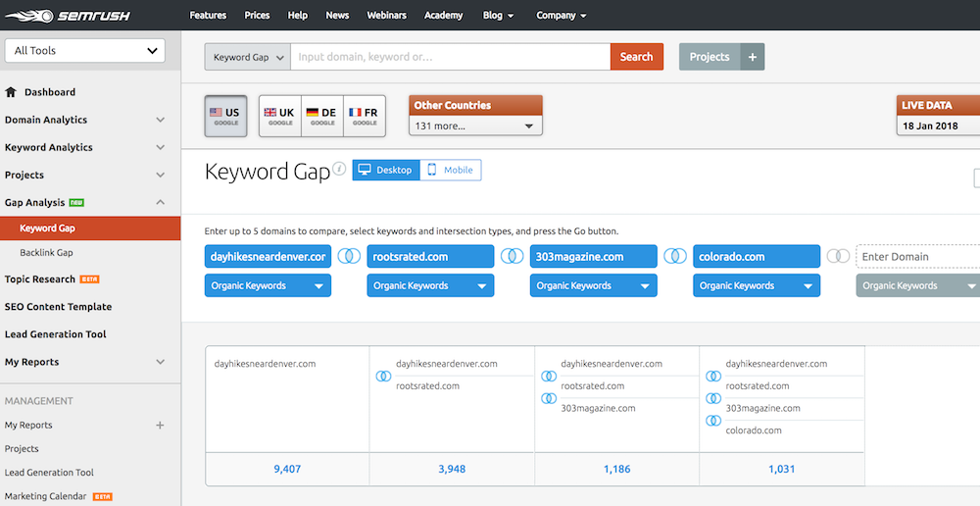Open Prices in top navigation
Image resolution: width=980 pixels, height=506 pixels.
click(x=257, y=16)
